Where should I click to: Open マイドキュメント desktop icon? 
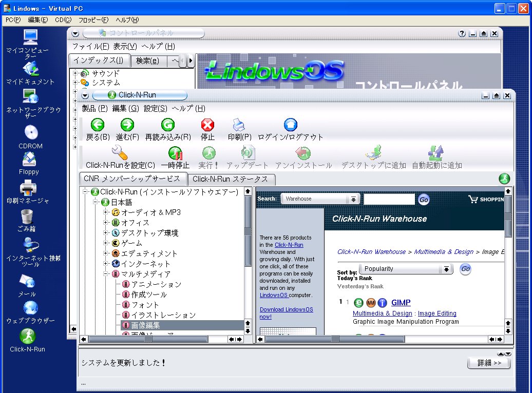(30, 69)
